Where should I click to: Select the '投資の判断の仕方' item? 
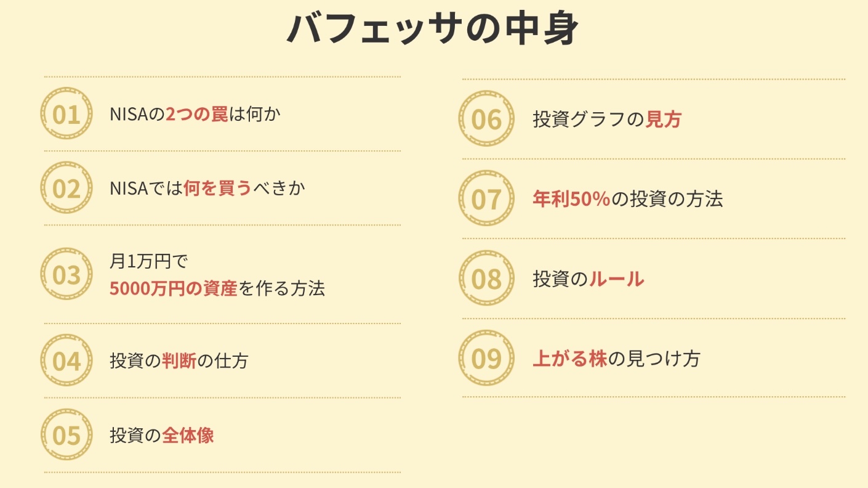[179, 361]
